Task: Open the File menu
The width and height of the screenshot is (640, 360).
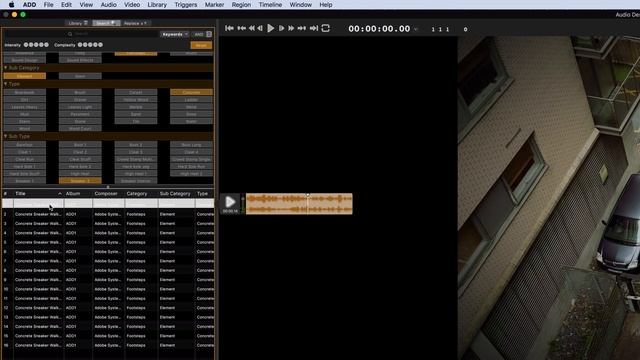Action: 48,4
